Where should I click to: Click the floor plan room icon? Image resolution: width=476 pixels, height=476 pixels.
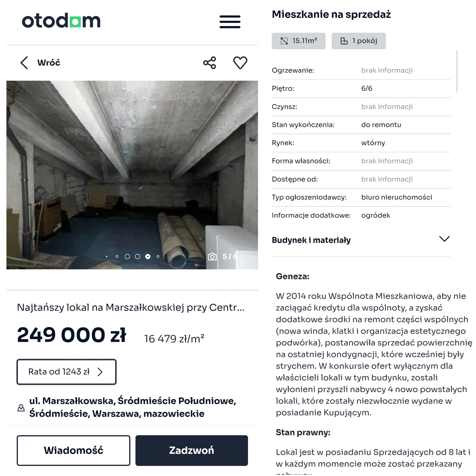point(344,41)
